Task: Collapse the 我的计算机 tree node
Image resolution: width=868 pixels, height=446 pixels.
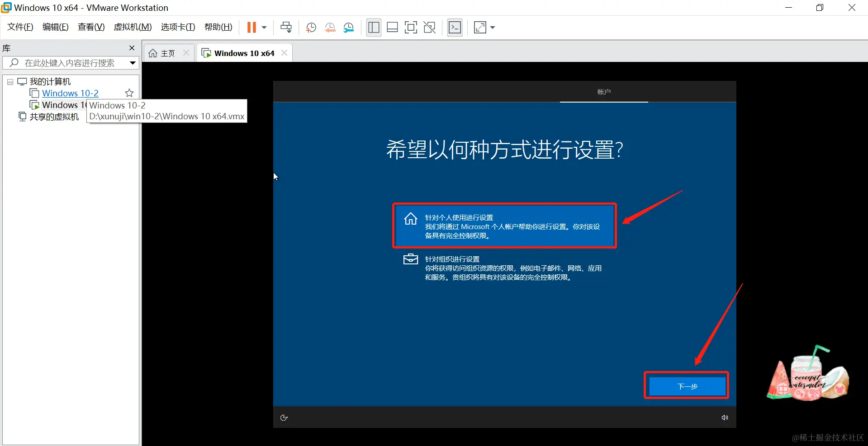Action: 10,82
